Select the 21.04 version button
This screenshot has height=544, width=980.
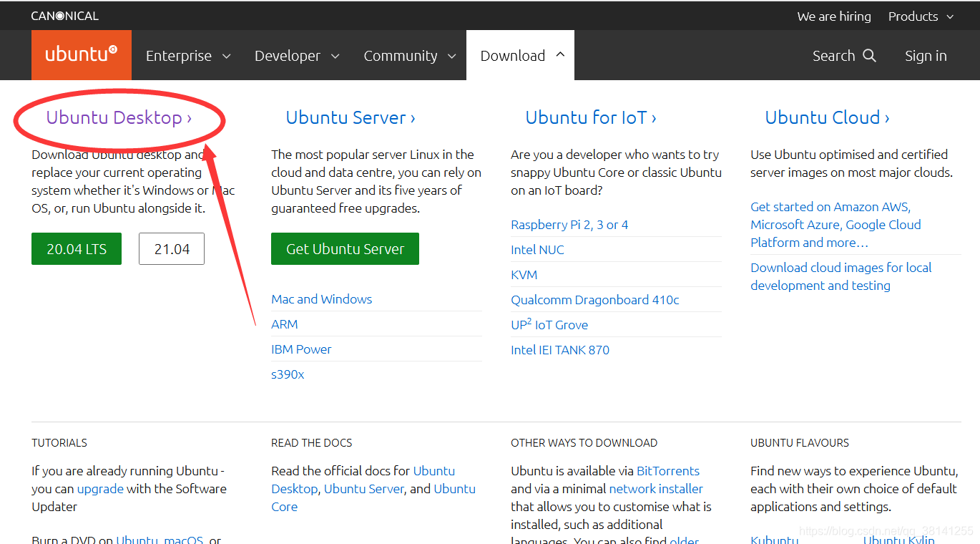pos(172,249)
